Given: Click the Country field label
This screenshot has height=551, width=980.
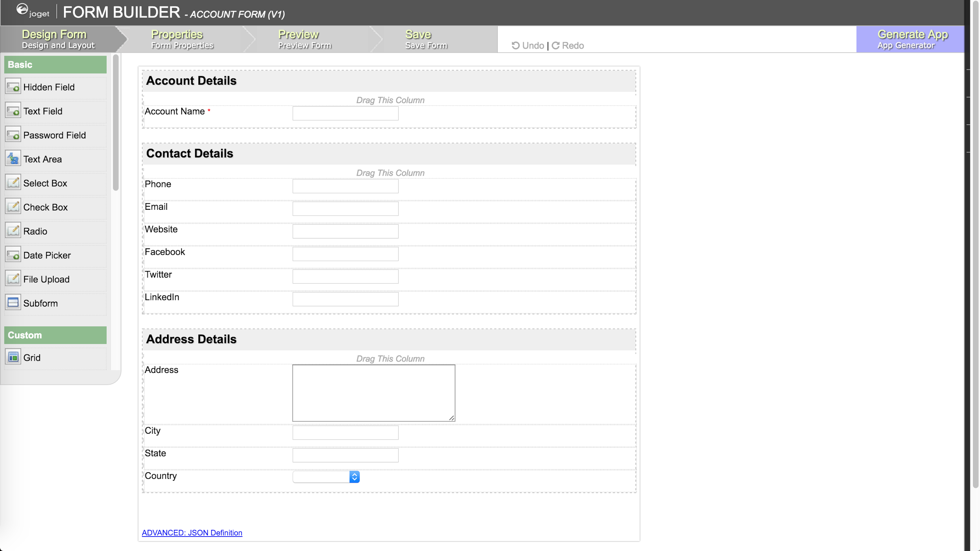Looking at the screenshot, I should 161,476.
